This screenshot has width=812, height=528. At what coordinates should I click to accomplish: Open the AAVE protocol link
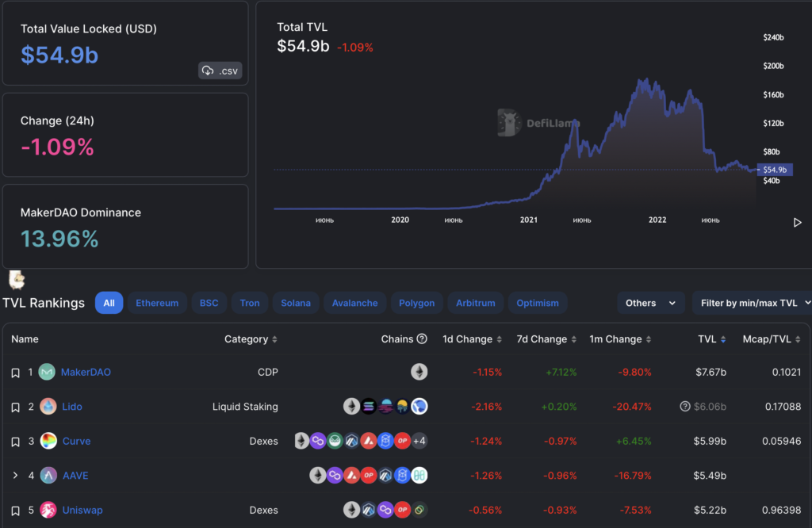coord(75,475)
